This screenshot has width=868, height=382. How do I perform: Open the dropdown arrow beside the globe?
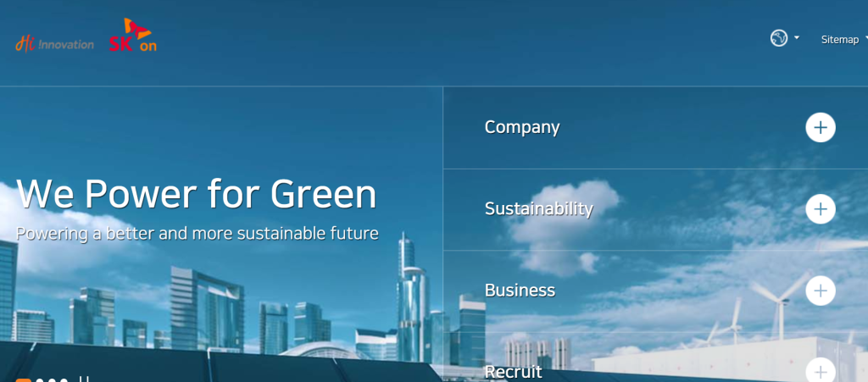pos(797,37)
